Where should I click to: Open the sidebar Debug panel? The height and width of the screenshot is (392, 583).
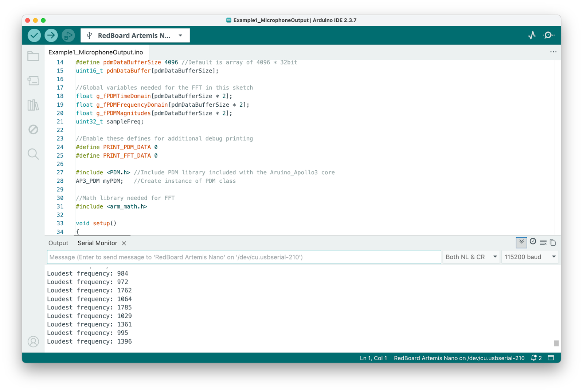pos(33,130)
